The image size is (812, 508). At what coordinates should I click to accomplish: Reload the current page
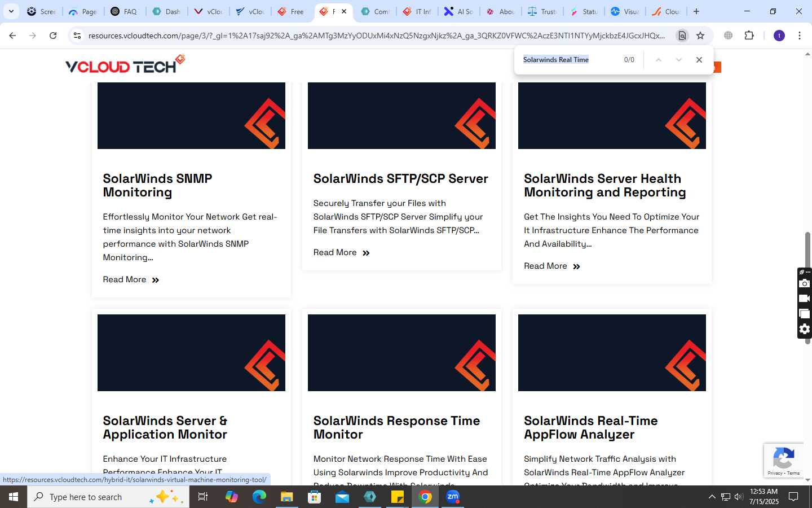pyautogui.click(x=53, y=36)
